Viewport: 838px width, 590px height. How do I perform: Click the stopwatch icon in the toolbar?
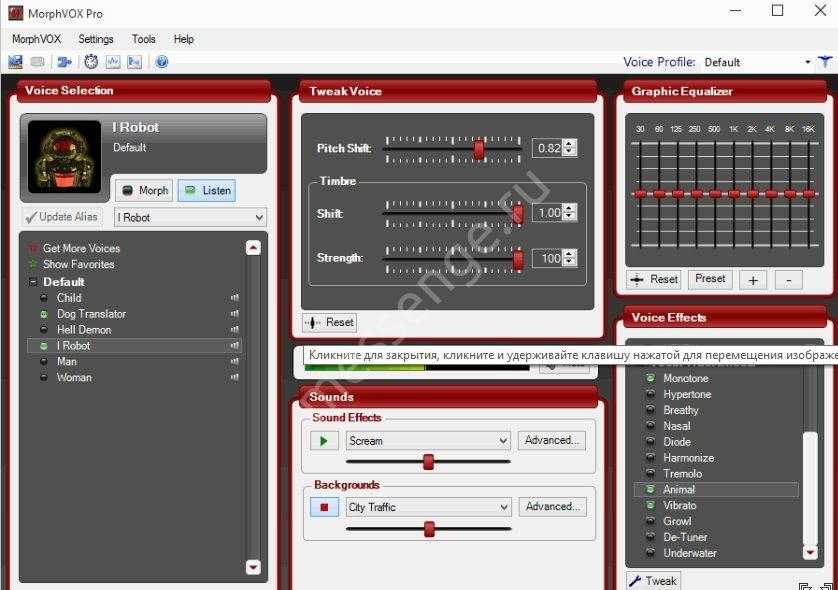click(91, 62)
